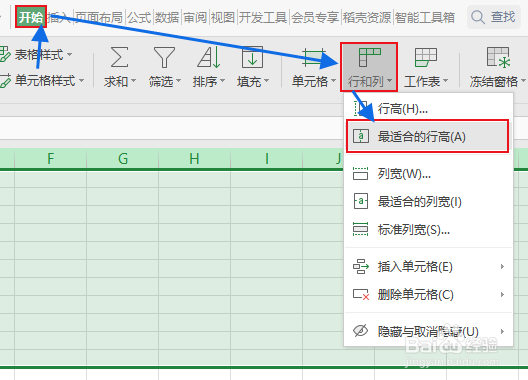528x380 pixels.
Task: Switch to the 智能工具箱 tab
Action: 425,17
